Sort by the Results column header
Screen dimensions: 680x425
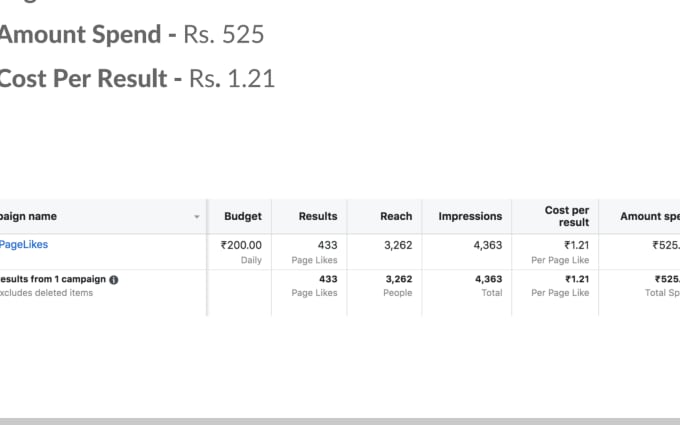click(x=318, y=216)
